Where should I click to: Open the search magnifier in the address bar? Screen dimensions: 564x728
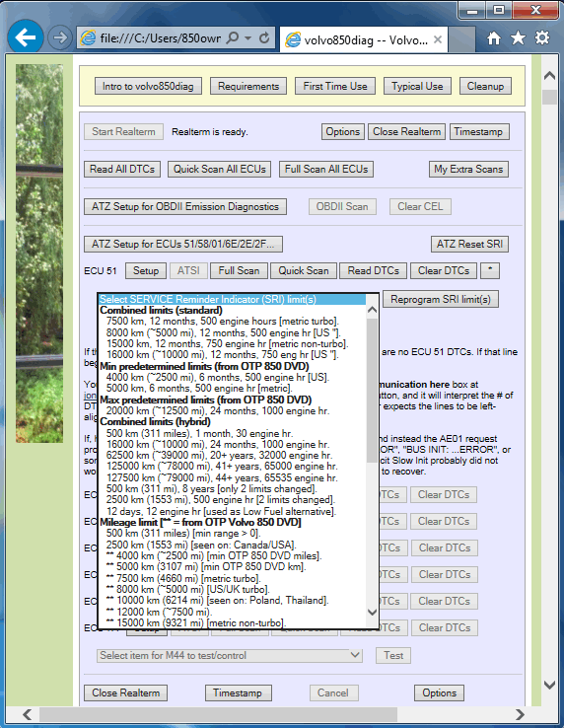click(232, 37)
